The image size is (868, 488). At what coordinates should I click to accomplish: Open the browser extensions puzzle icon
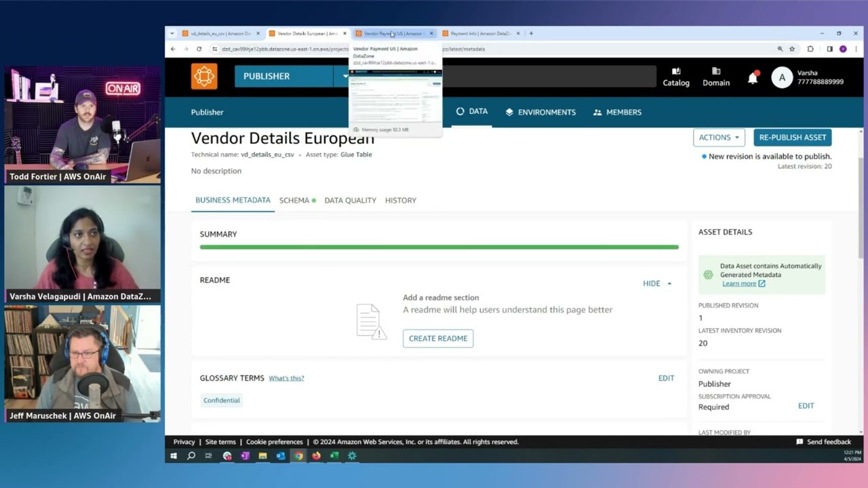(810, 49)
